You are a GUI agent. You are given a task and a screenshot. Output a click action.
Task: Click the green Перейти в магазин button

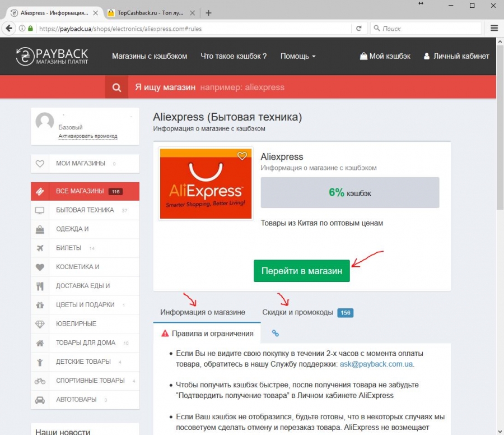(301, 271)
